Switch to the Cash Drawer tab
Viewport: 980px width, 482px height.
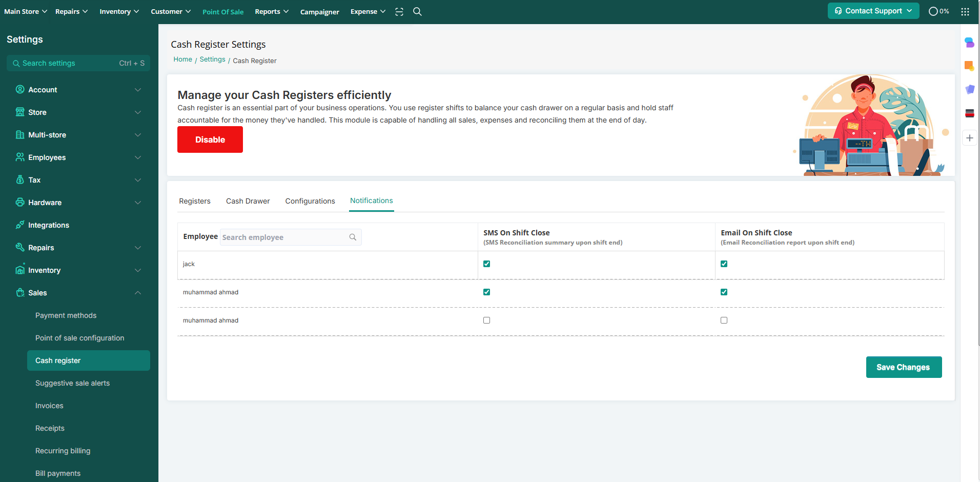point(248,201)
